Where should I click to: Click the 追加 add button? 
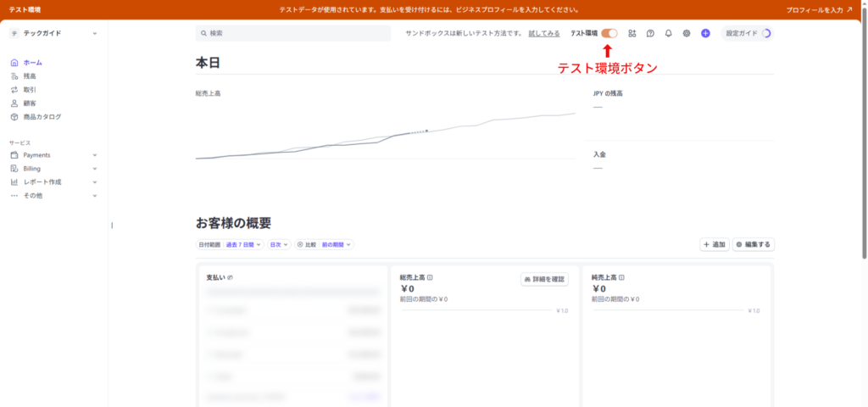pos(714,244)
